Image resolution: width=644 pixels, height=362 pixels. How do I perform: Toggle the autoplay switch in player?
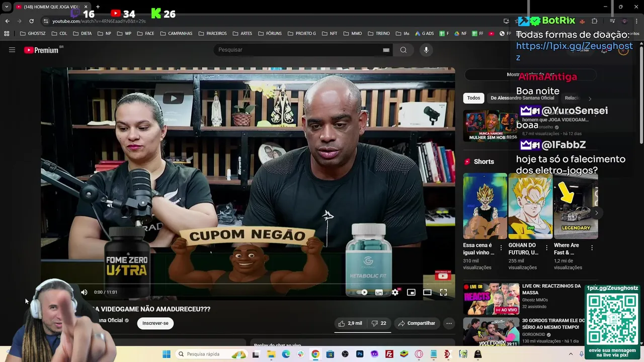click(362, 292)
